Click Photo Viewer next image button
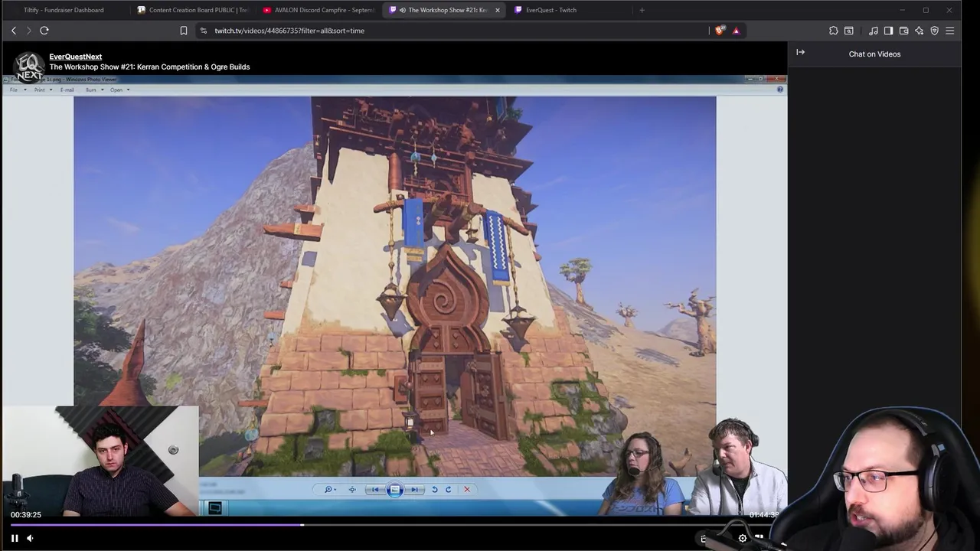Viewport: 980px width, 551px height. click(414, 490)
